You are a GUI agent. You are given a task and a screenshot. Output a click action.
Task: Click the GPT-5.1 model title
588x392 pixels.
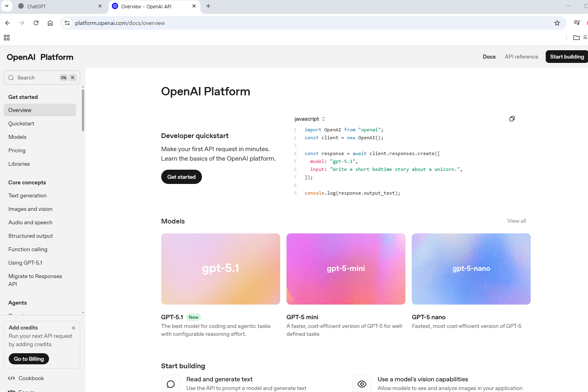172,317
